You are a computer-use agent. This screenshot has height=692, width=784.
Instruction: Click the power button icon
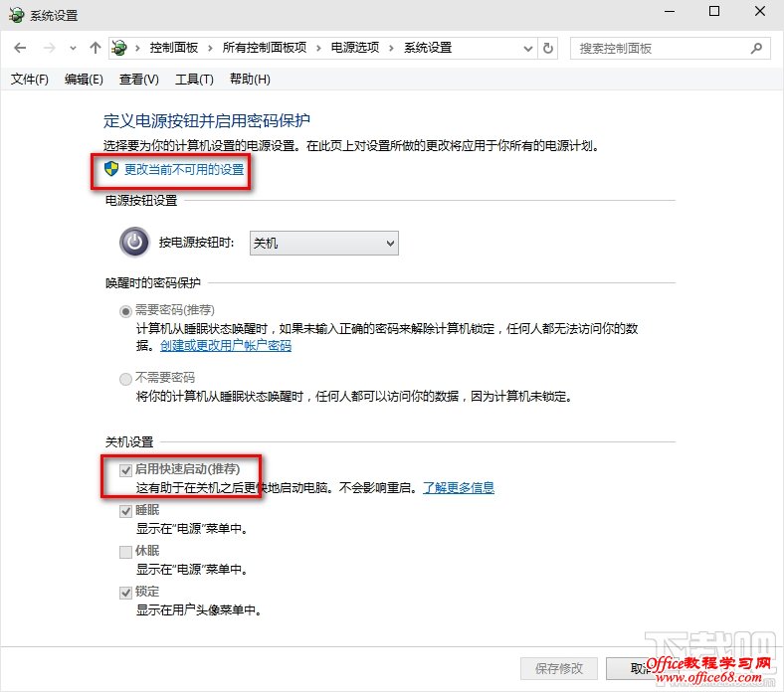point(134,242)
